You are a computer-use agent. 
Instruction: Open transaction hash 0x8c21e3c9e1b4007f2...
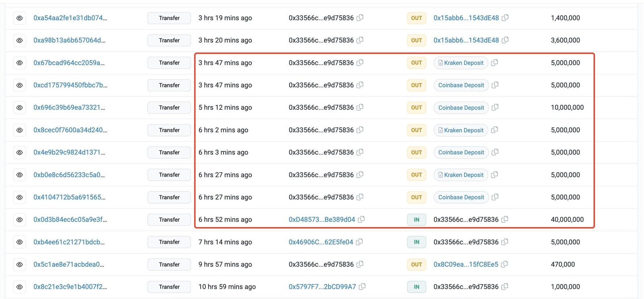pos(70,287)
